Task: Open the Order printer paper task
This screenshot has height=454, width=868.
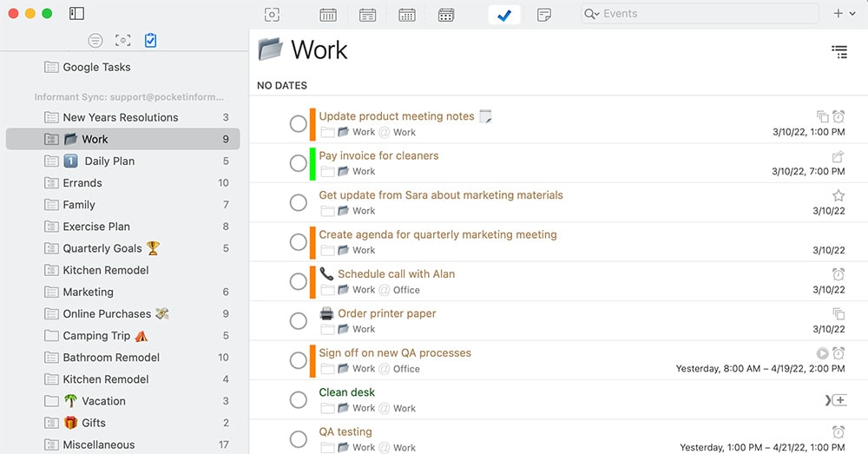Action: click(x=386, y=313)
